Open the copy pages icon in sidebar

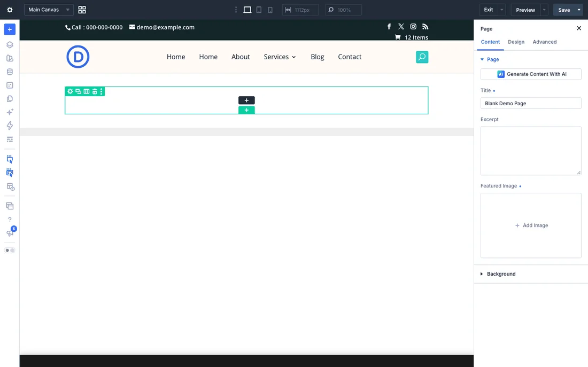point(10,99)
